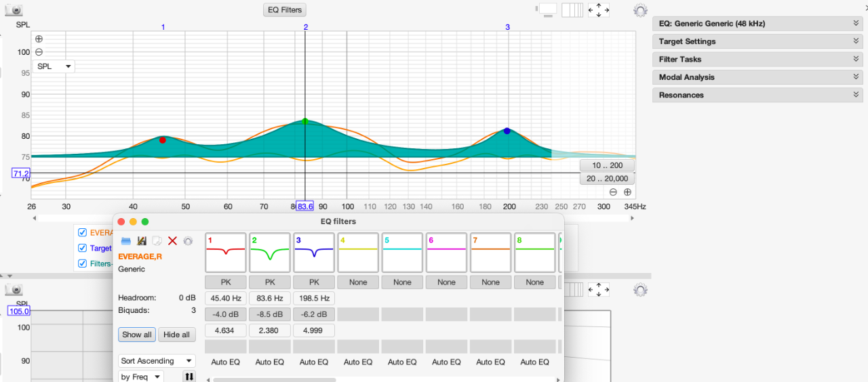Edit filter 1 frequency 45.40 Hz
The width and height of the screenshot is (868, 382).
[226, 298]
